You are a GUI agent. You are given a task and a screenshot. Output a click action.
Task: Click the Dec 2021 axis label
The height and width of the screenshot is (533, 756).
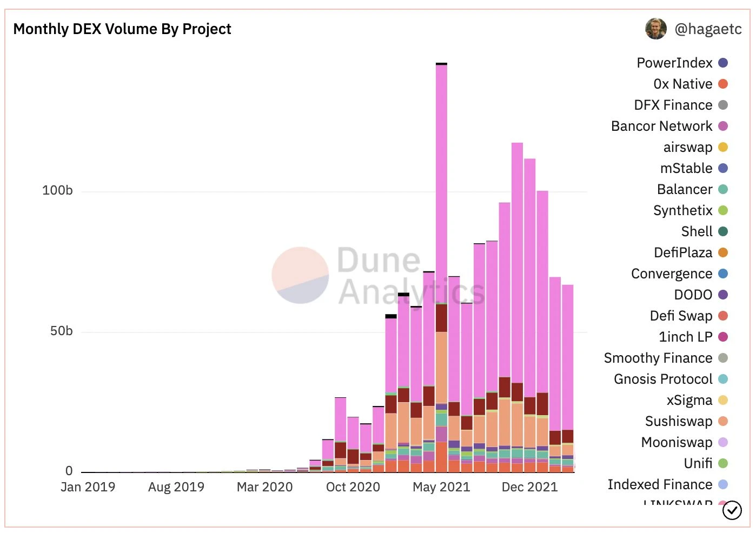[529, 487]
